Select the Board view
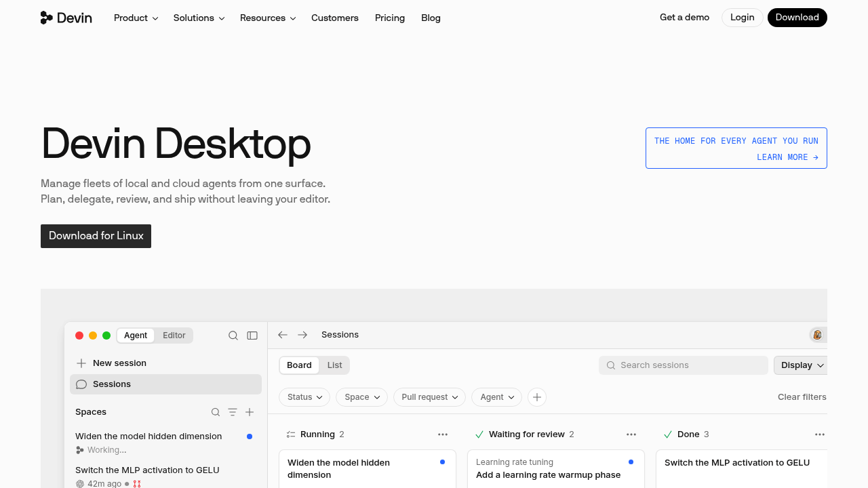 point(299,365)
